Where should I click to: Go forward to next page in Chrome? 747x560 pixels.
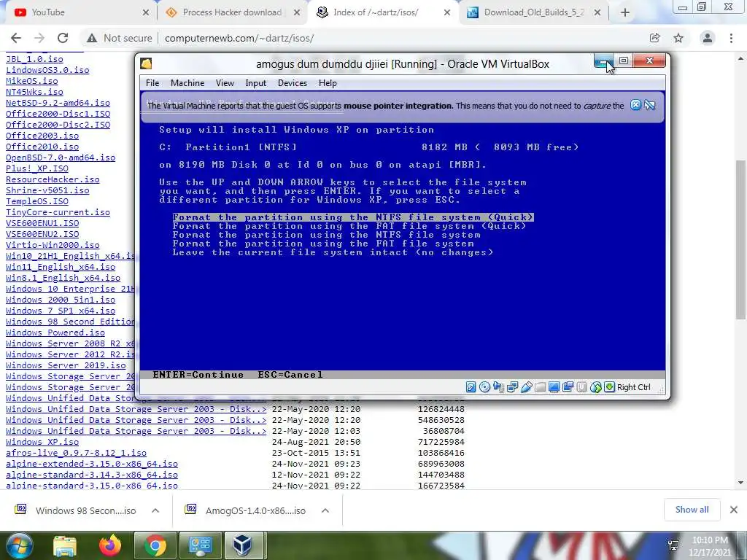pos(39,38)
